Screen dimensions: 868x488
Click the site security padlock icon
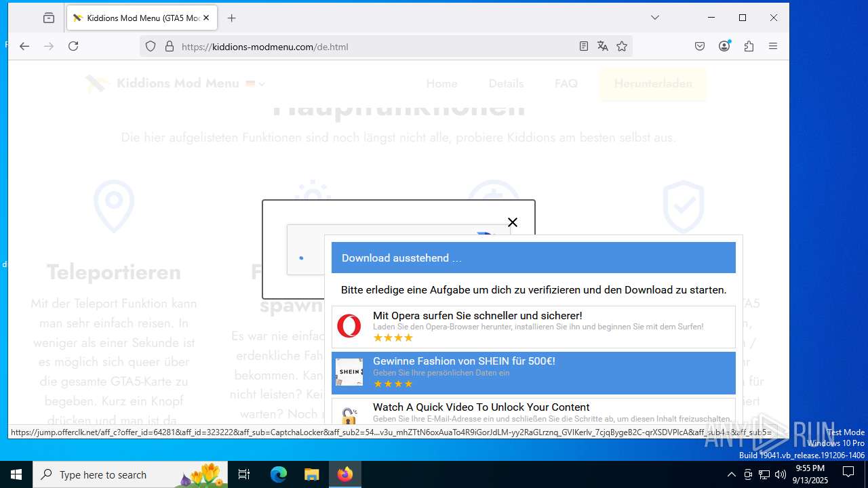[170, 46]
